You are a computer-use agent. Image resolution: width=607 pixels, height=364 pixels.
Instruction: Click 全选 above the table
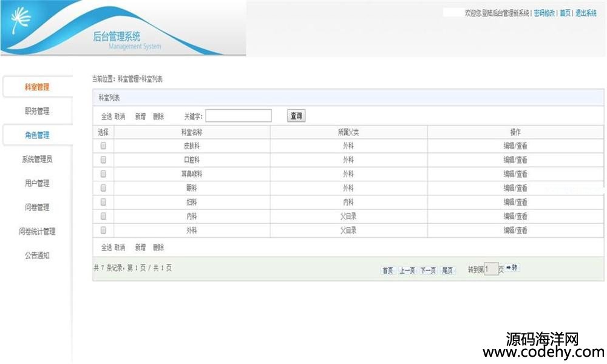point(106,116)
